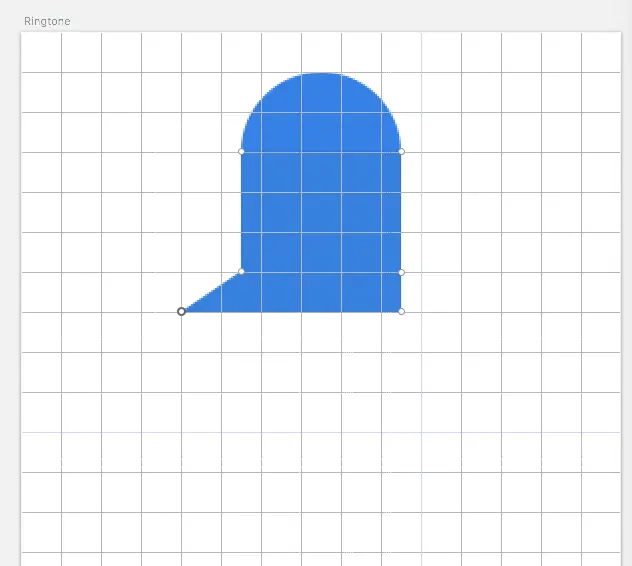Click the right anchor at the arch base
The image size is (632, 566).
click(401, 152)
